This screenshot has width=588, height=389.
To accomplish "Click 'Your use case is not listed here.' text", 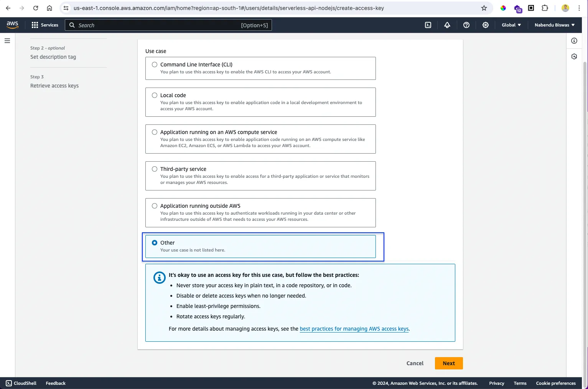I will coord(193,250).
